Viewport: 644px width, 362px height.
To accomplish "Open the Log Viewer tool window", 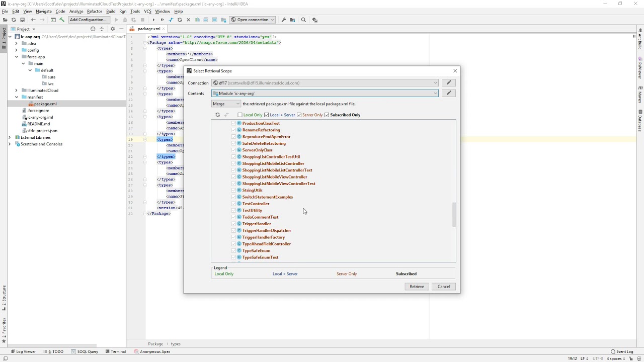I will pos(23,351).
